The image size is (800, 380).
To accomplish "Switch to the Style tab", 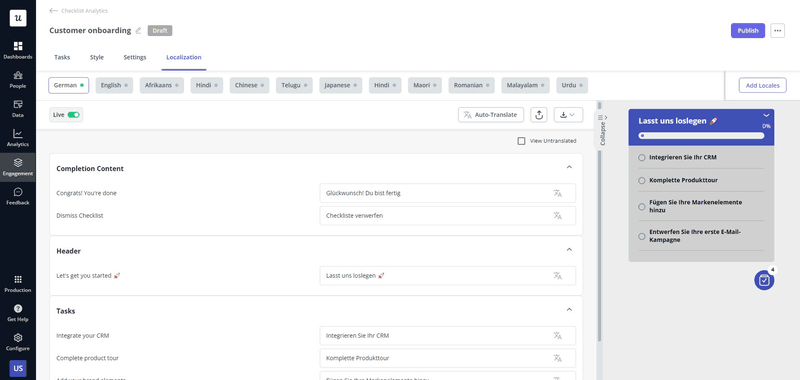I will point(97,58).
